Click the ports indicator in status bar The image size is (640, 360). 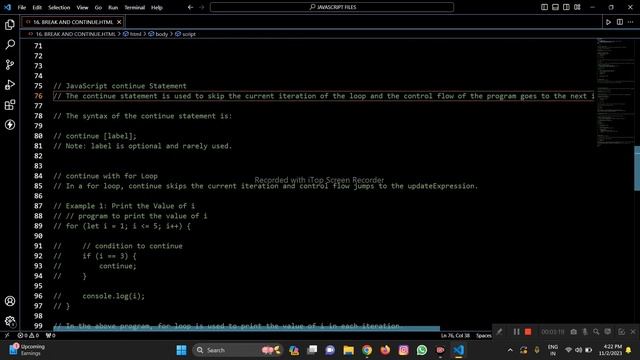pos(51,336)
